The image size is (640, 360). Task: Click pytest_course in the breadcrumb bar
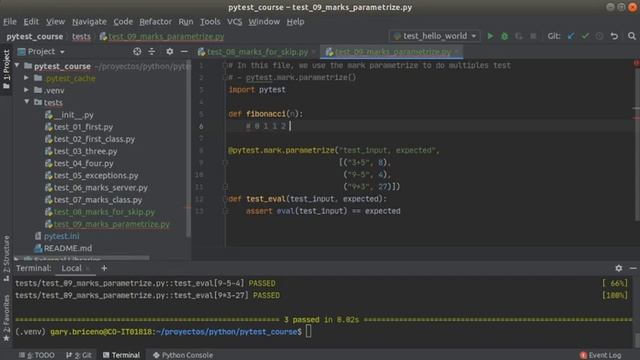click(x=35, y=36)
